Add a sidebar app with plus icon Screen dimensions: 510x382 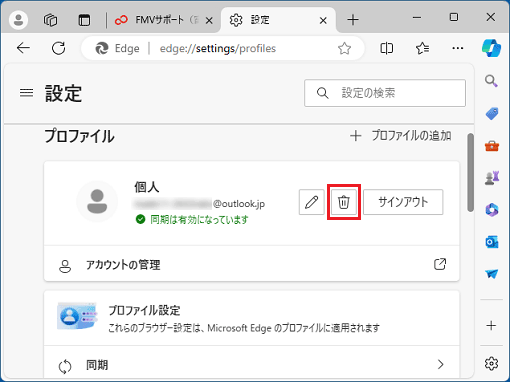(491, 325)
